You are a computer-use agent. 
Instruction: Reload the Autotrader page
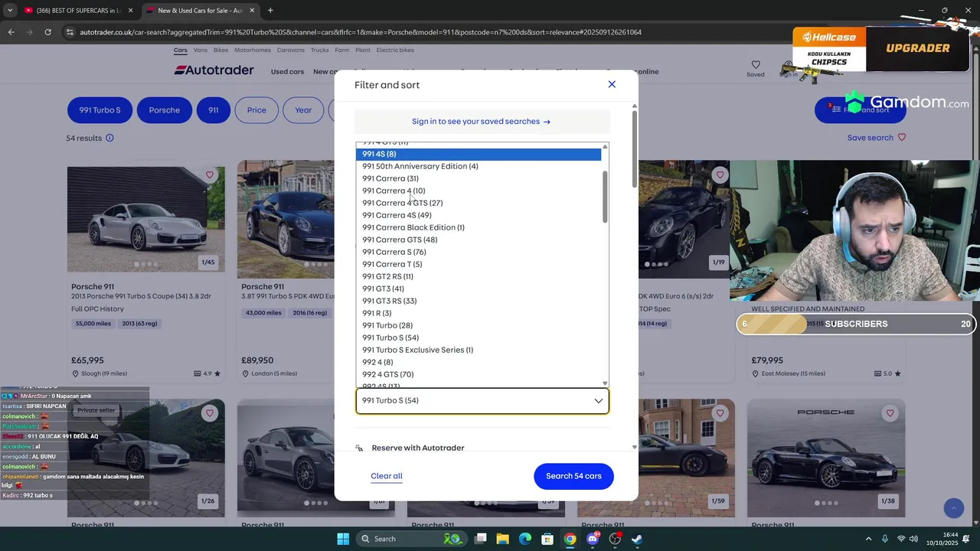(47, 32)
